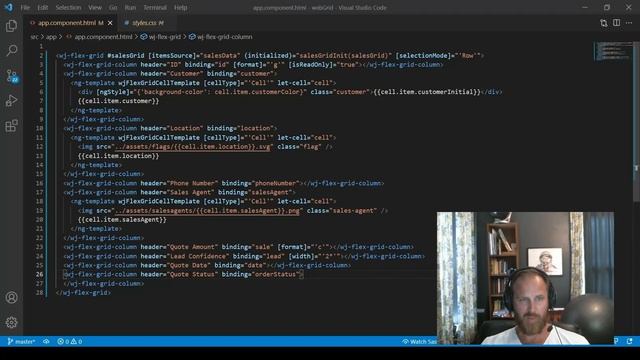Click the Watch Sass status bar item
640x360 pixels.
pos(419,341)
